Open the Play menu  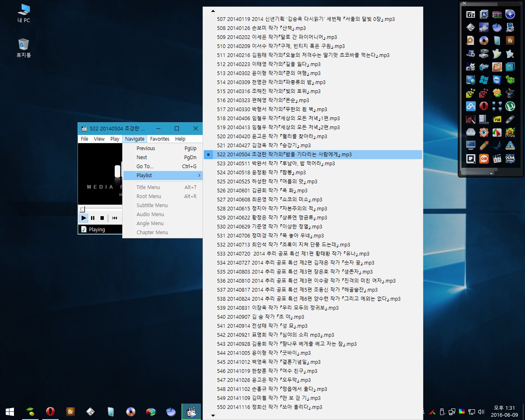[x=115, y=139]
